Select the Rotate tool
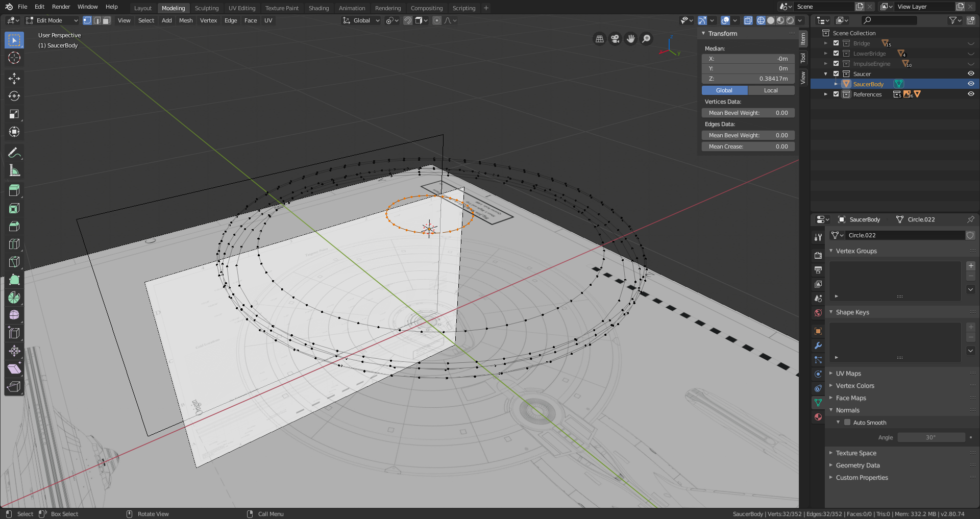980x519 pixels. tap(14, 96)
